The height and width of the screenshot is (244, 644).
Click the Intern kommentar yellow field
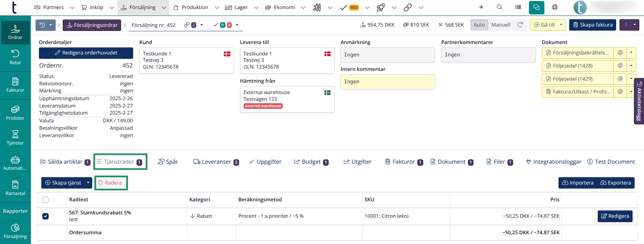(387, 82)
